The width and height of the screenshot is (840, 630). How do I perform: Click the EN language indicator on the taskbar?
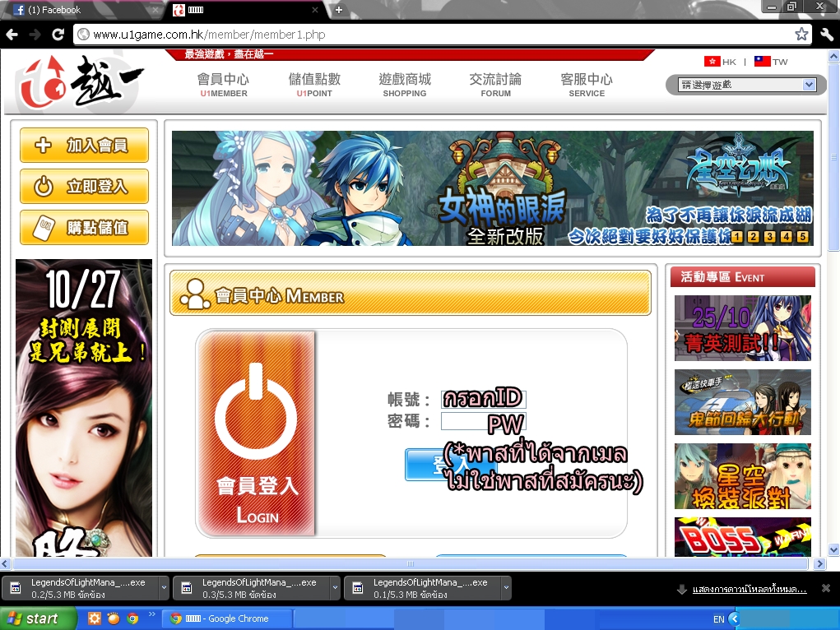point(718,619)
